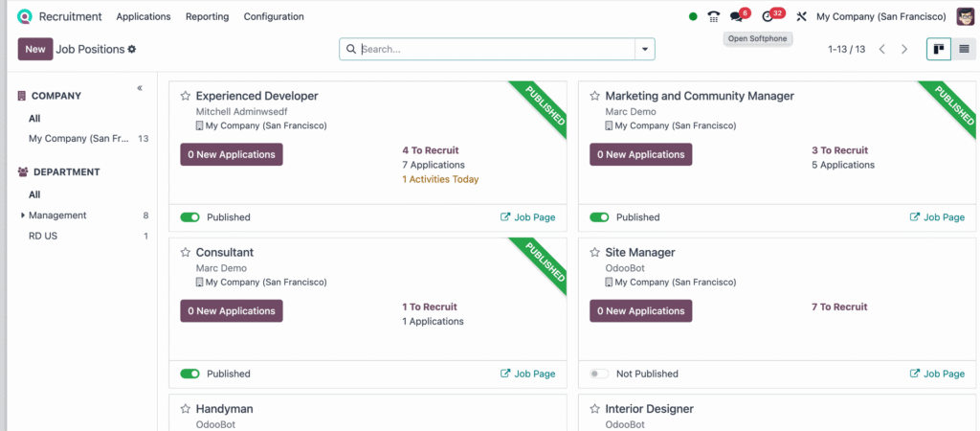Enable publishing for Site Manager
The image size is (980, 431).
pyautogui.click(x=599, y=374)
